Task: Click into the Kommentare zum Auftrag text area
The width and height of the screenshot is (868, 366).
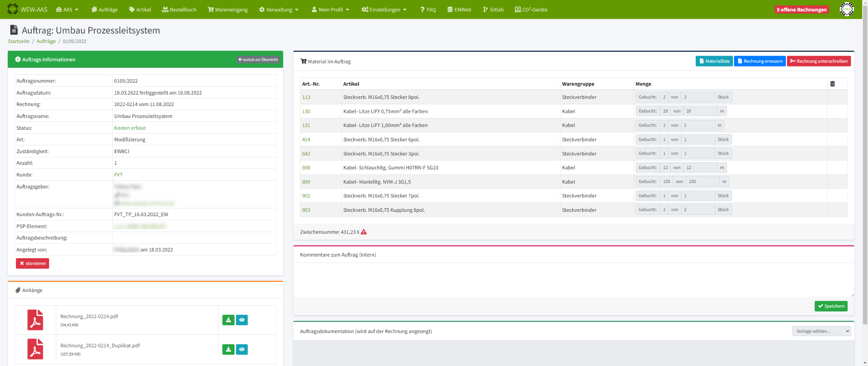Action: pyautogui.click(x=573, y=280)
